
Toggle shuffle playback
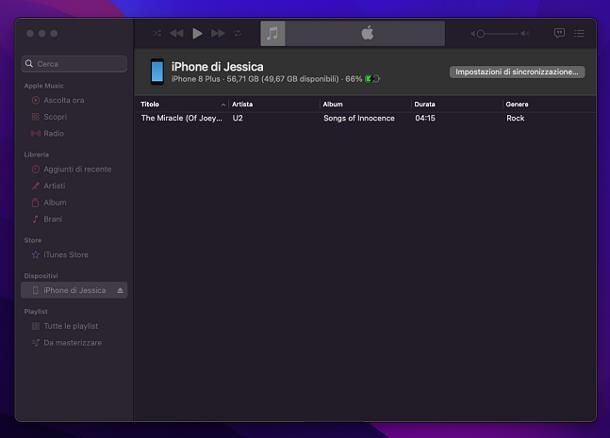click(157, 33)
